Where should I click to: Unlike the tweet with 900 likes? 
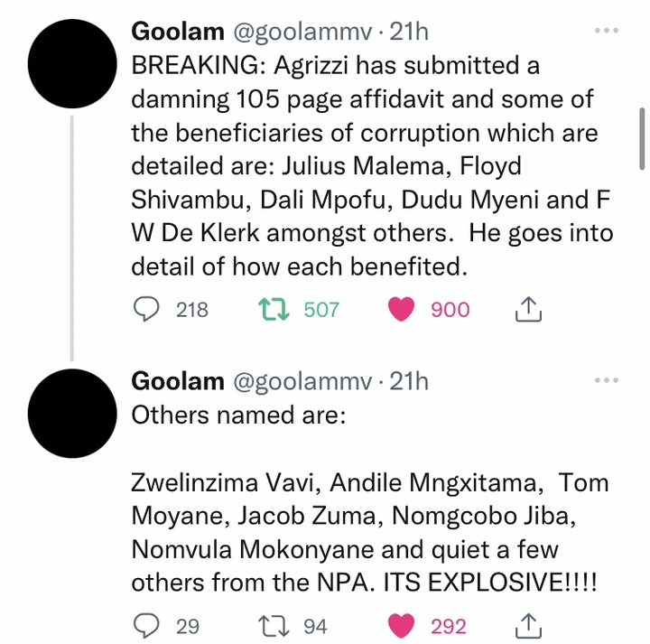tap(401, 309)
